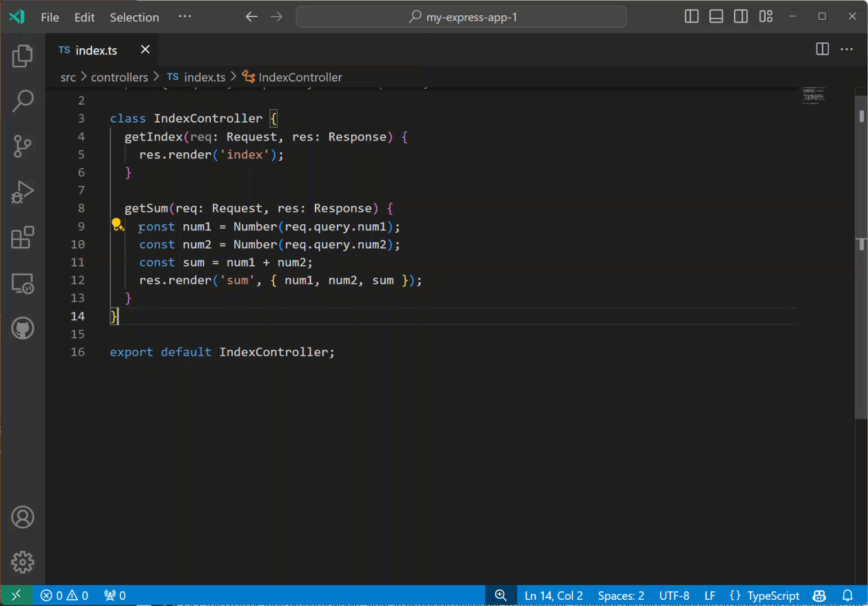Open the Remote Explorer view
868x606 pixels.
[x=22, y=284]
